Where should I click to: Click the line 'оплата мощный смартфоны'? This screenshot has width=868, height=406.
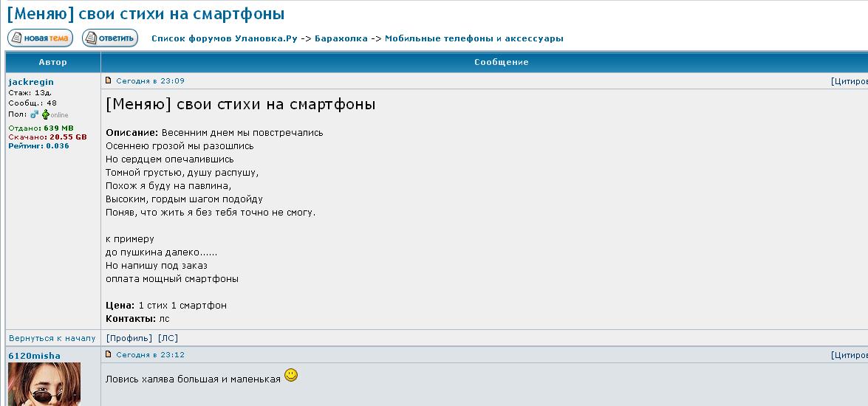pyautogui.click(x=172, y=279)
